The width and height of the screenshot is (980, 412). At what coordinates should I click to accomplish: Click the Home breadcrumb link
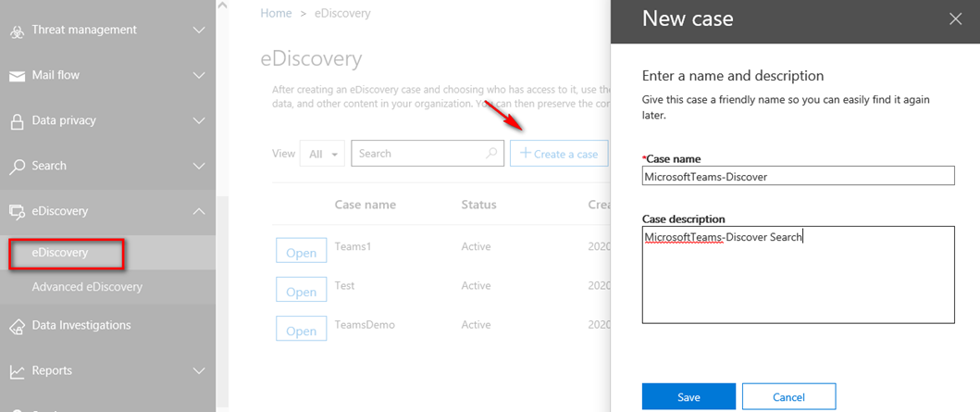click(277, 13)
